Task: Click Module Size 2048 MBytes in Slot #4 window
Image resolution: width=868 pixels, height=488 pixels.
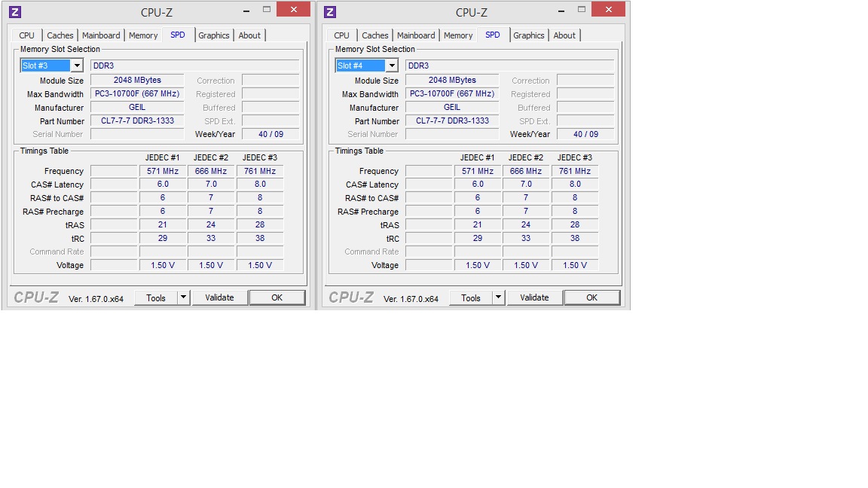Action: [452, 81]
